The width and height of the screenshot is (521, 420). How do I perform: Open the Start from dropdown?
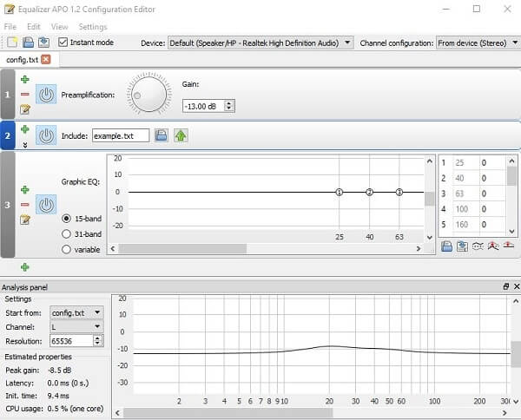pos(76,312)
